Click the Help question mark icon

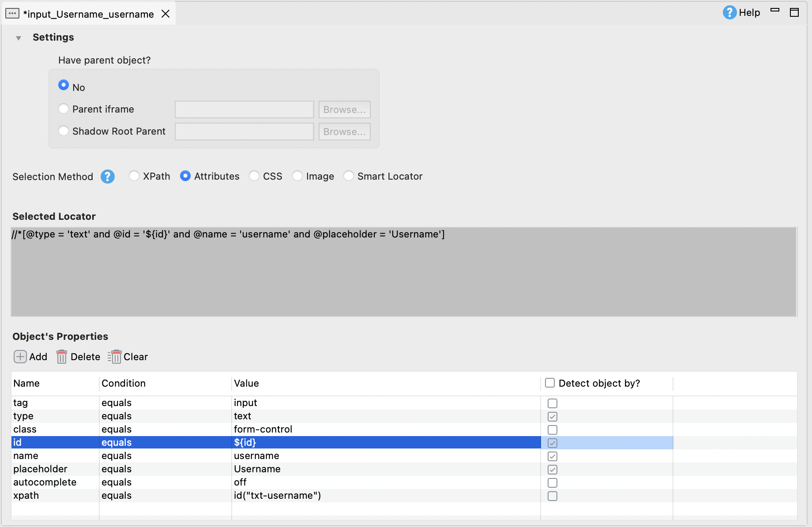click(729, 12)
